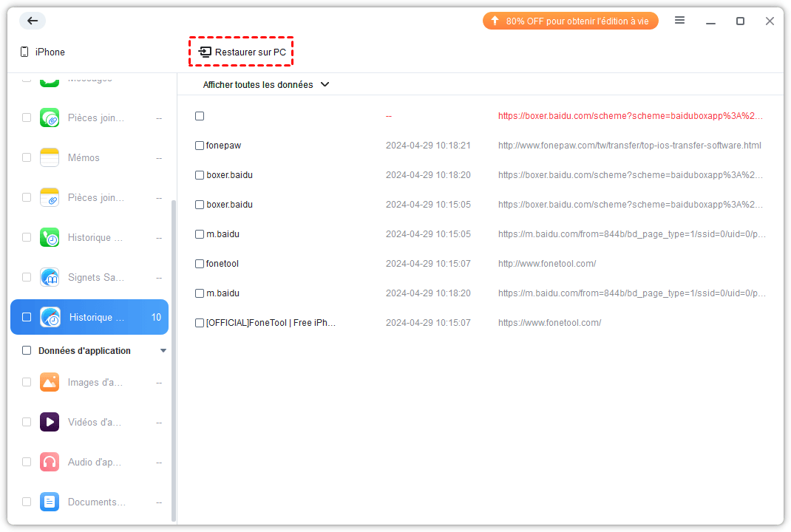
Task: Select the Images d'application icon
Action: 50,382
